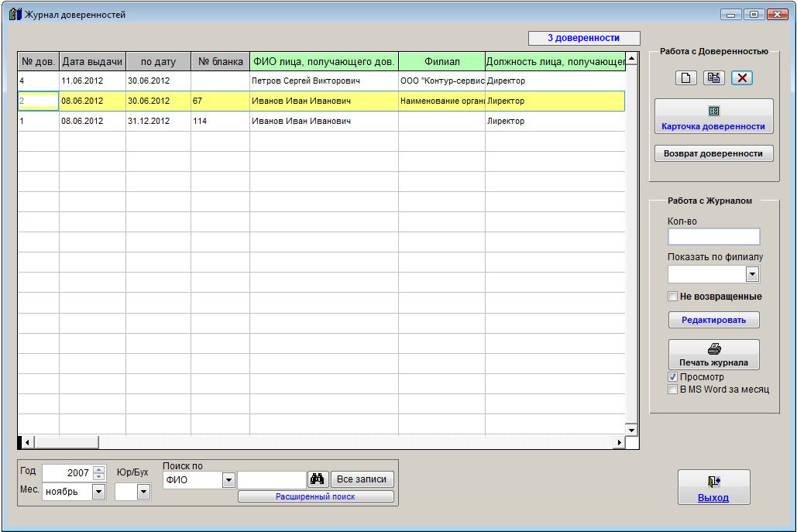Click Выход exit button
Image resolution: width=797 pixels, height=532 pixels.
coord(713,487)
